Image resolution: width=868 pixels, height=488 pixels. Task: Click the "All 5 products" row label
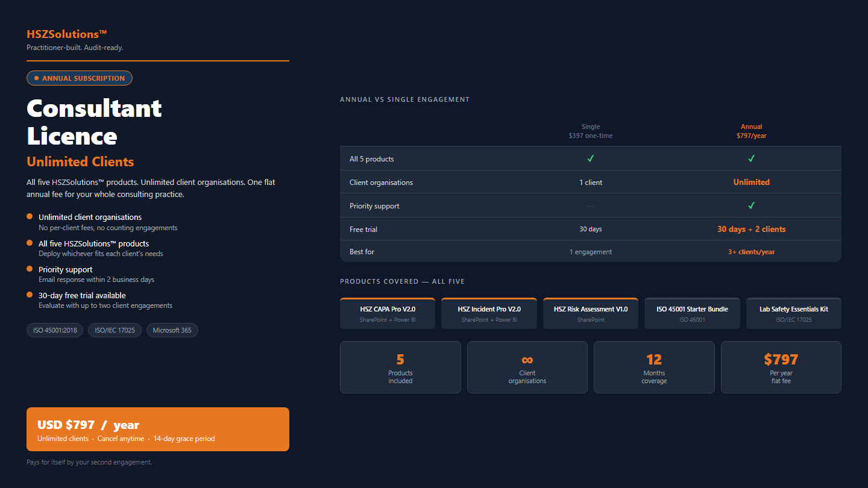pyautogui.click(x=372, y=159)
